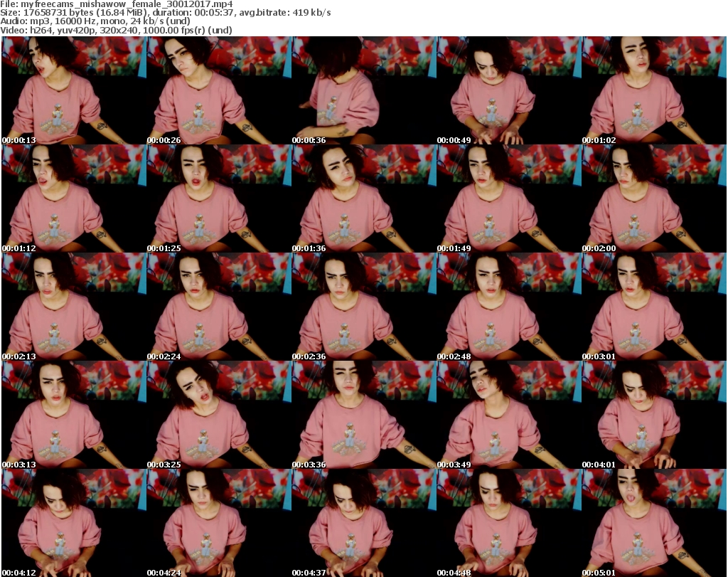Image resolution: width=728 pixels, height=577 pixels.
Task: Pick the thumbnail frame stamped 00:04:48
Action: point(509,523)
